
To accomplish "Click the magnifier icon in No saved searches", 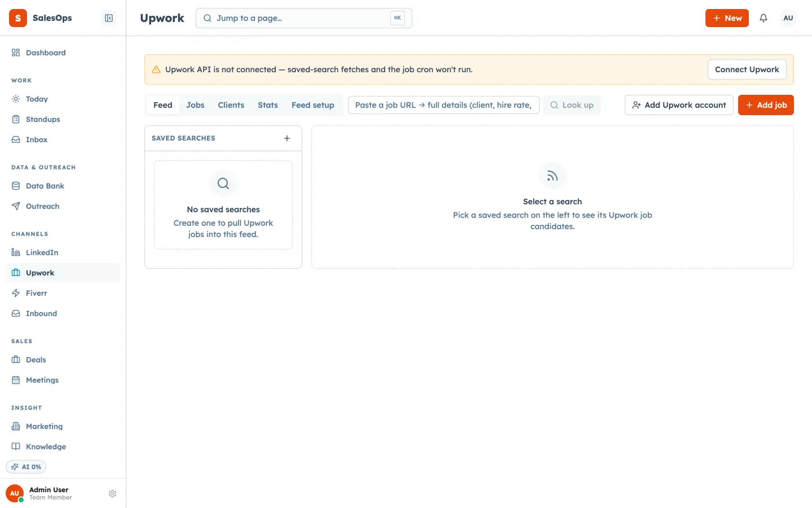I will tap(223, 183).
